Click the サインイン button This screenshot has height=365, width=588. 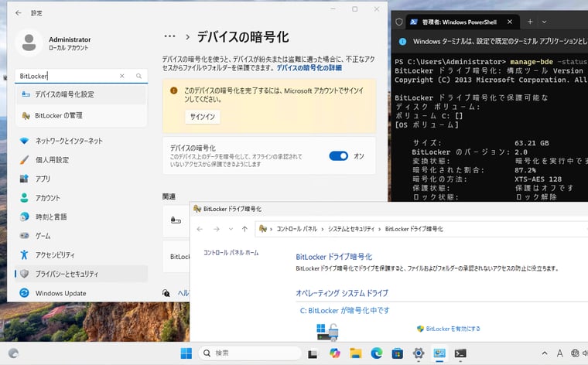[203, 117]
